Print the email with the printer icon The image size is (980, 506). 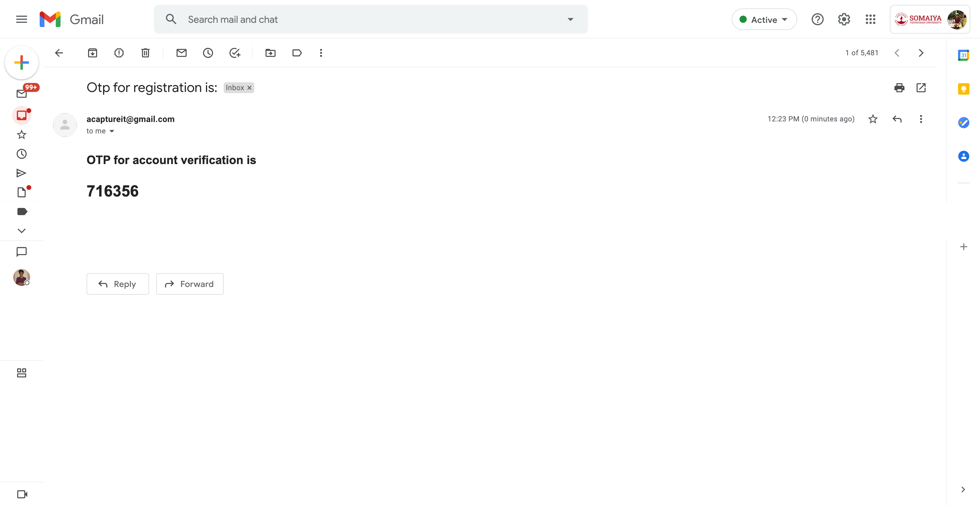pyautogui.click(x=899, y=88)
